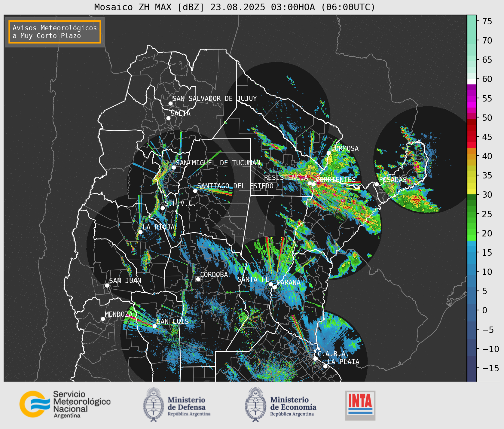Click the -5 dBZ label on the scale
Viewport: 504px width, 429px height.
pyautogui.click(x=488, y=330)
